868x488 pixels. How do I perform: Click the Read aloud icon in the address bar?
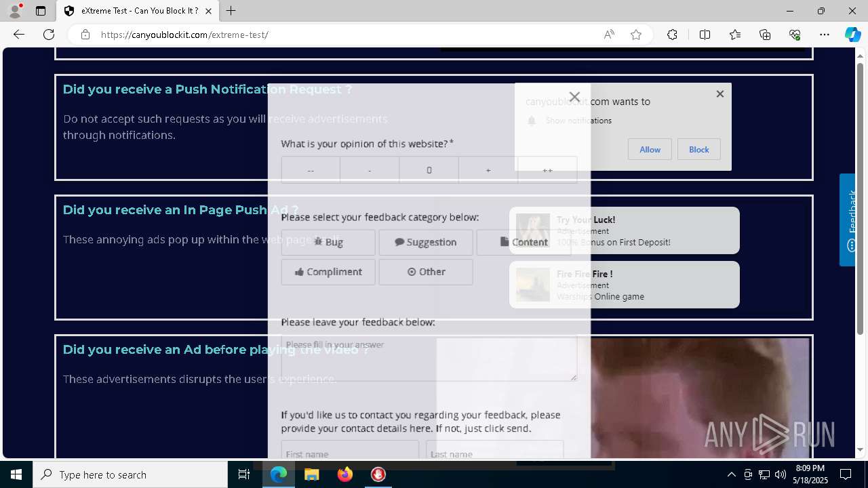pyautogui.click(x=609, y=35)
